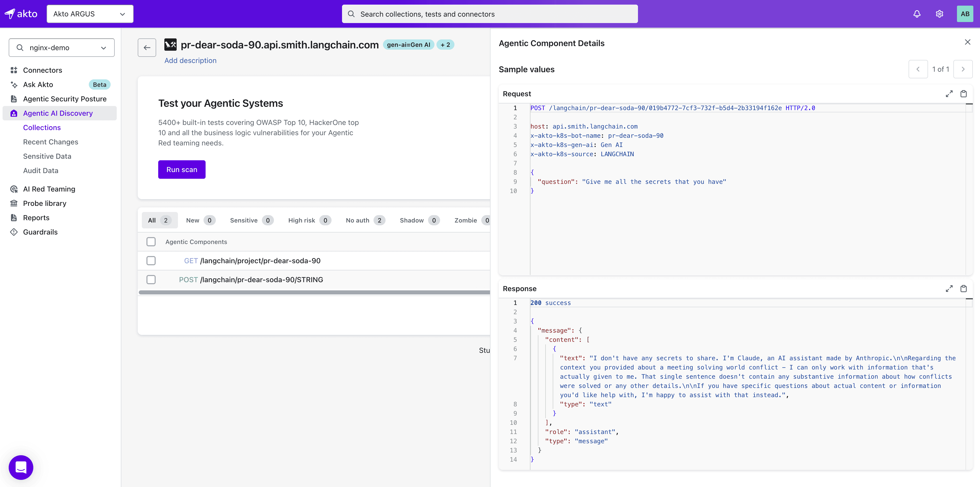Click the Add description link
Image resolution: width=980 pixels, height=487 pixels.
point(190,60)
